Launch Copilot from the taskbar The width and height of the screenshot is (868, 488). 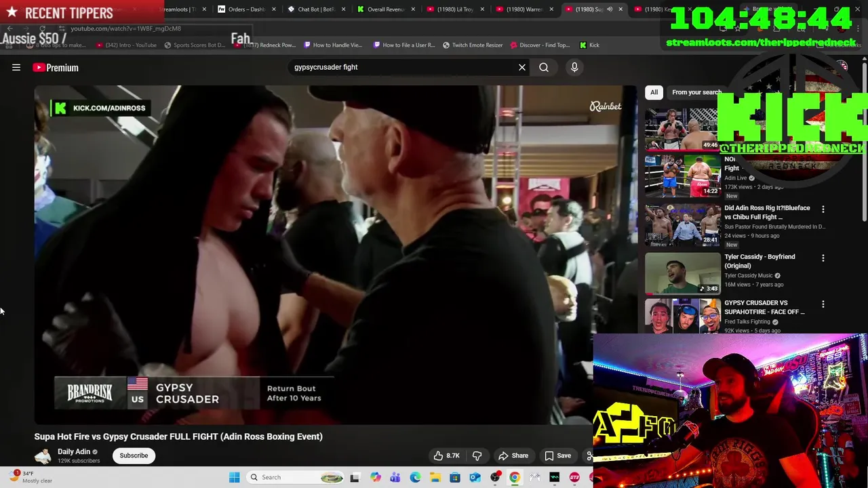pos(375,477)
